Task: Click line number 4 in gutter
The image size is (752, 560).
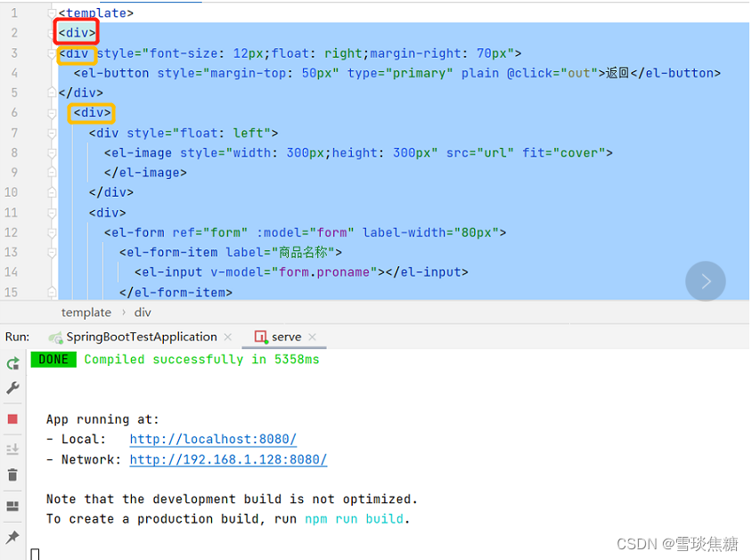Action: click(x=14, y=73)
